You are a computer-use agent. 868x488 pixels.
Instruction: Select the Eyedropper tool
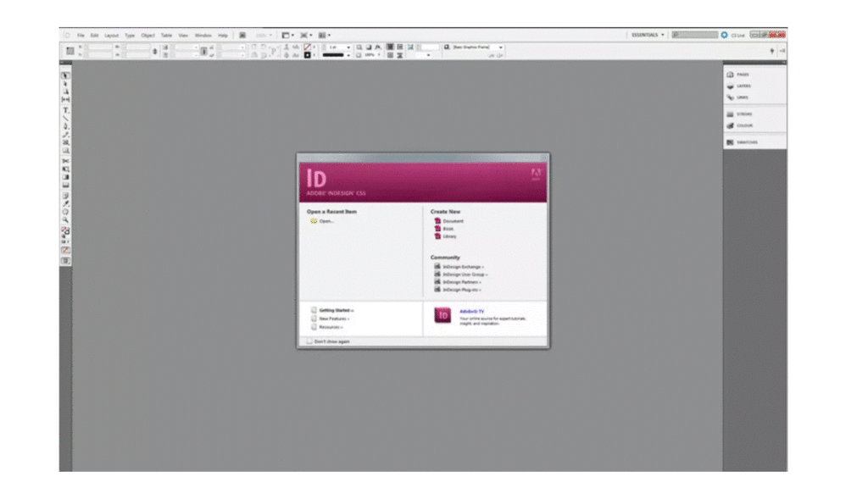pyautogui.click(x=65, y=203)
